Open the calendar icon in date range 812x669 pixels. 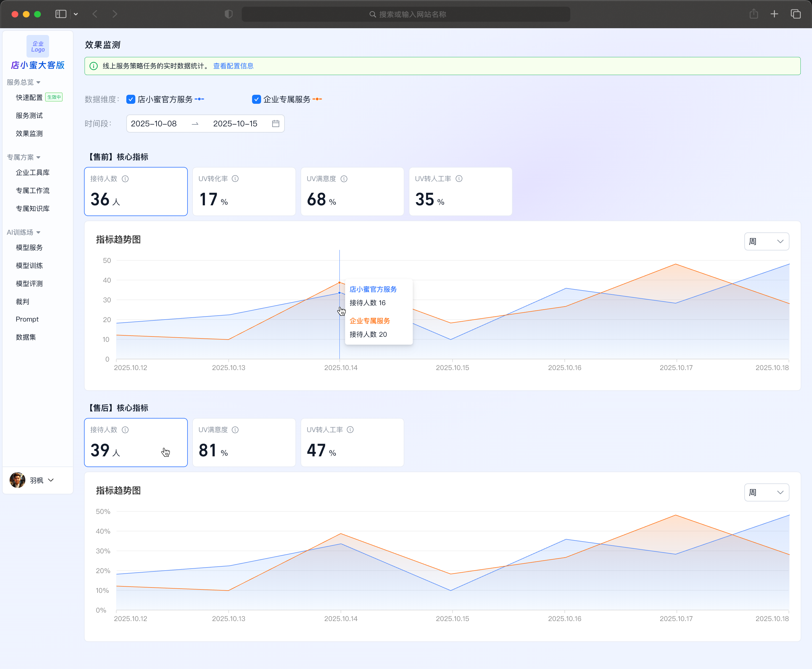(x=275, y=124)
